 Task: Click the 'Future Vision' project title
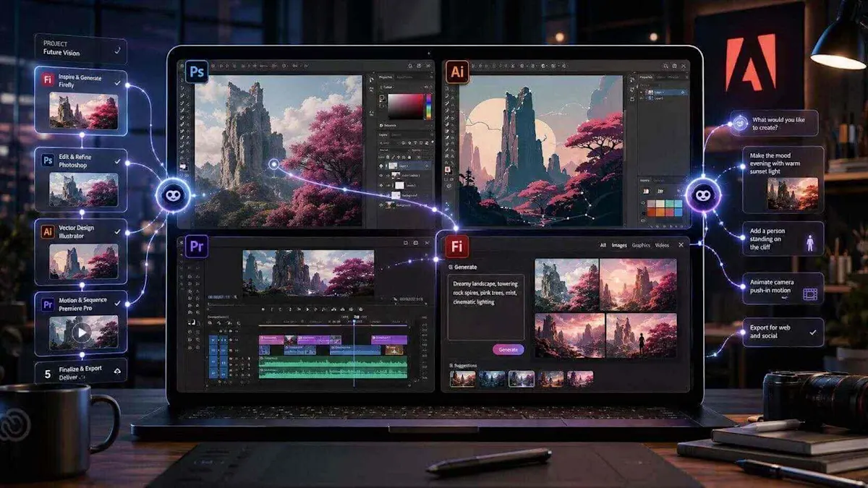(x=61, y=53)
